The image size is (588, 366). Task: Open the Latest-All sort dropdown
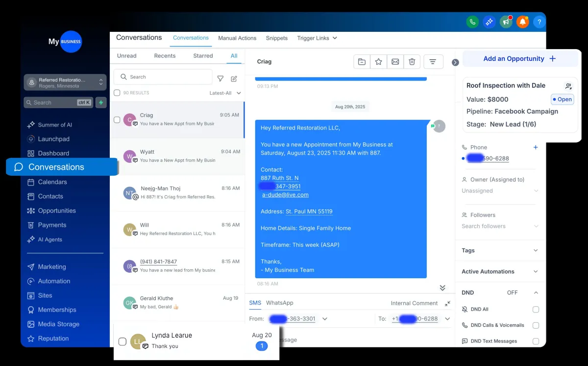pyautogui.click(x=225, y=93)
